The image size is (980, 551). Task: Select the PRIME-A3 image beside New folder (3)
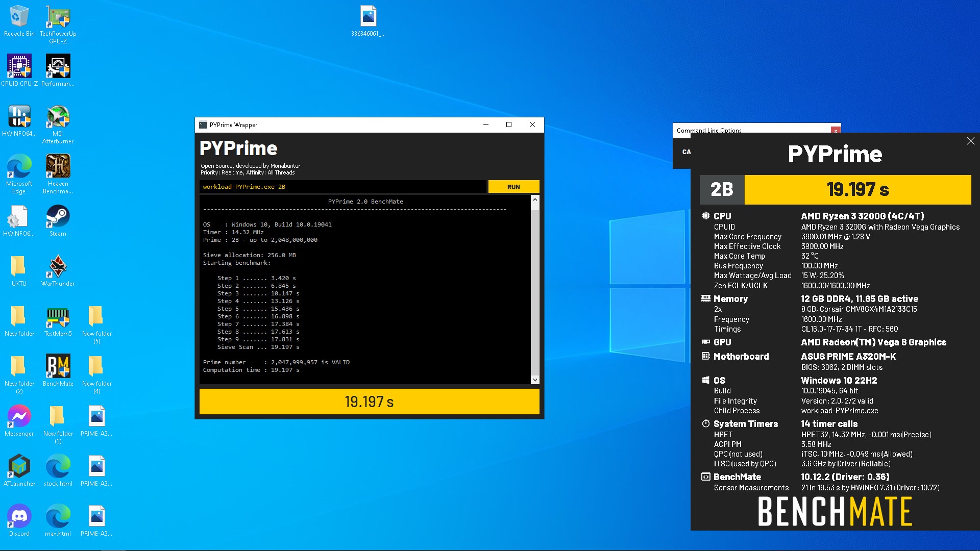click(96, 420)
